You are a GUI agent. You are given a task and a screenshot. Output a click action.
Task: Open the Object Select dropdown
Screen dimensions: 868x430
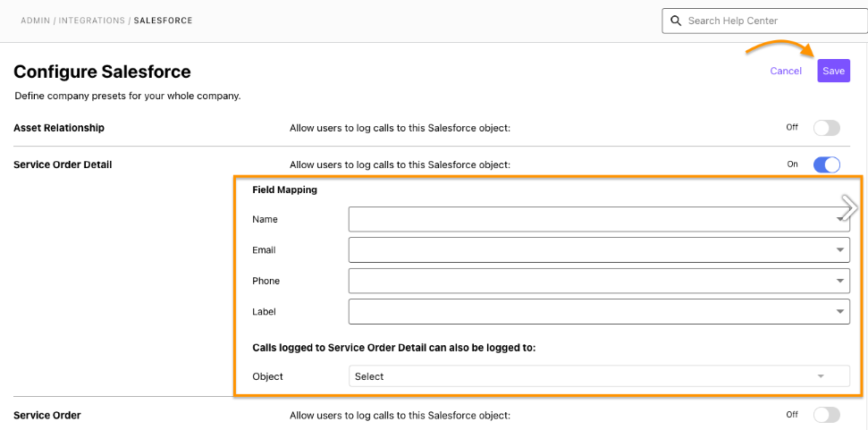click(x=599, y=376)
